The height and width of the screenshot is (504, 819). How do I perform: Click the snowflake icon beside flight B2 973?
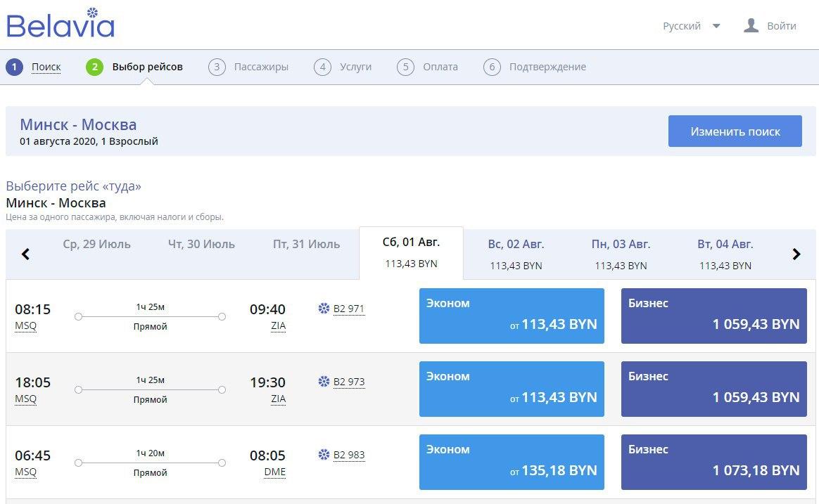(x=324, y=382)
